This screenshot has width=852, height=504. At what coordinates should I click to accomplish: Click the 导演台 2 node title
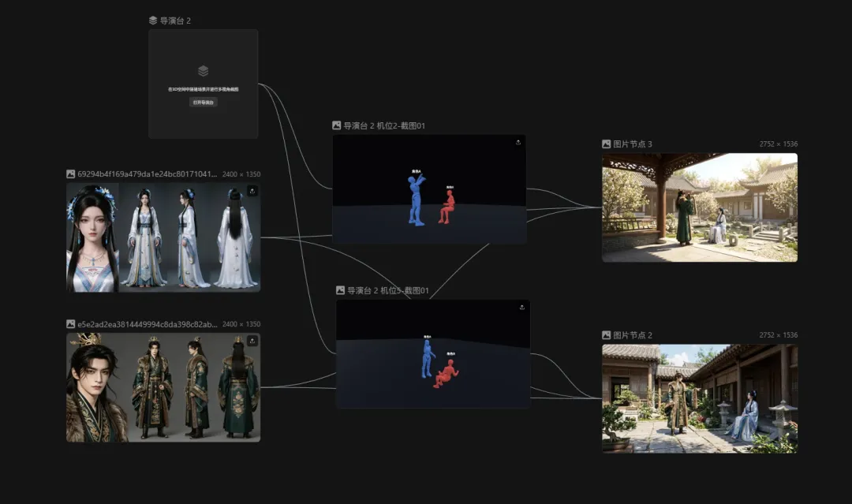[x=175, y=21]
